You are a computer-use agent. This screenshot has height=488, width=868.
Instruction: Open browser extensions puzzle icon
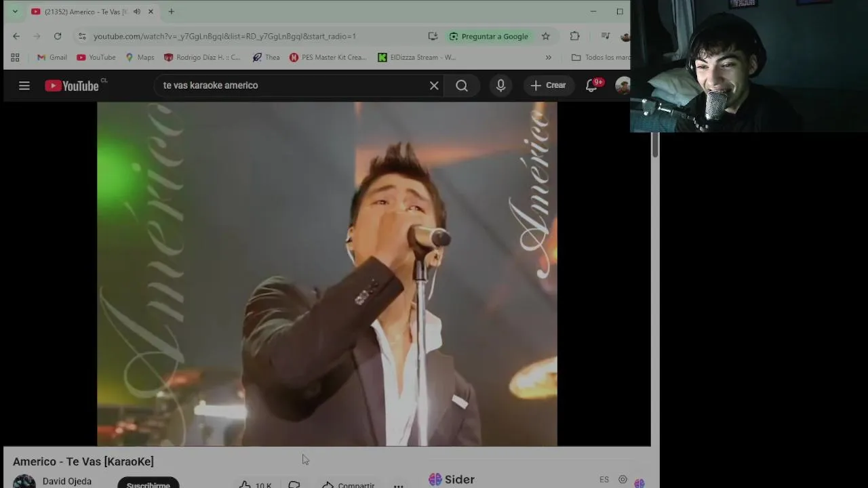pos(574,36)
